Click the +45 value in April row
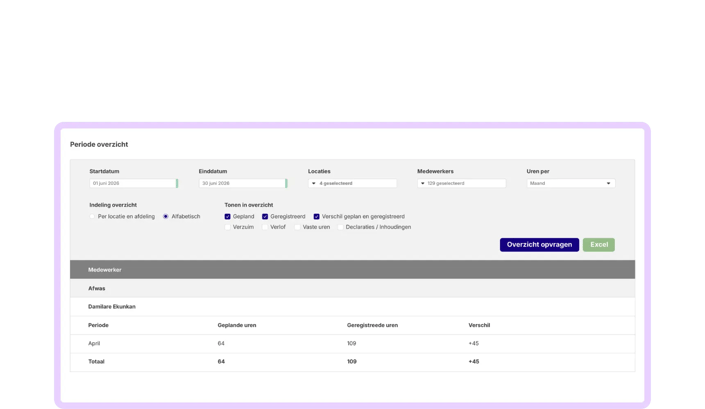This screenshot has height=409, width=705. tap(473, 343)
